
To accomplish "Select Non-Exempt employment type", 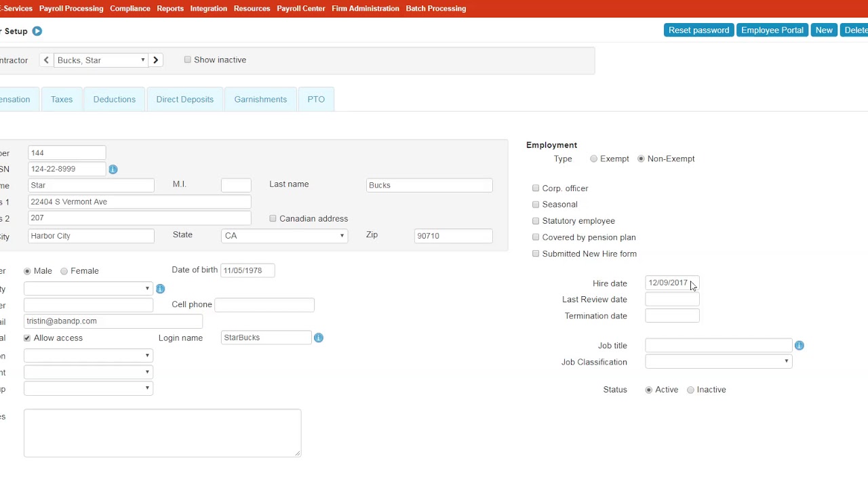I will point(641,159).
